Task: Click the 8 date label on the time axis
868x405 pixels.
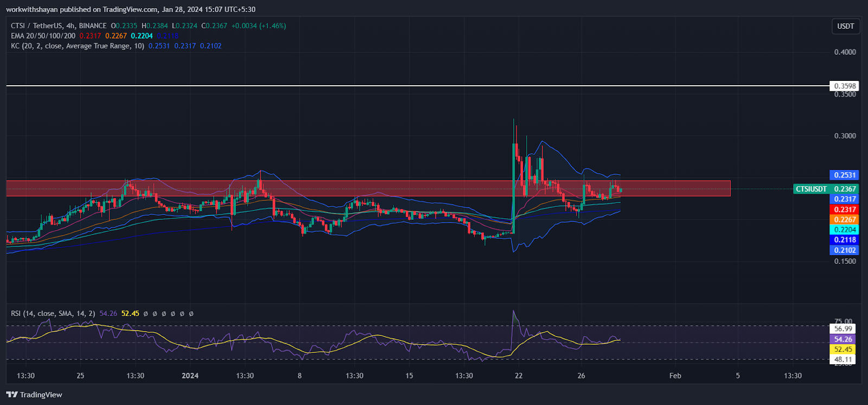Action: 299,376
